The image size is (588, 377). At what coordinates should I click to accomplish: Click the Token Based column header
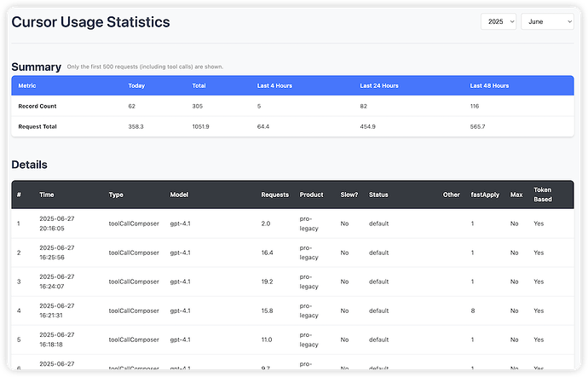coord(543,194)
